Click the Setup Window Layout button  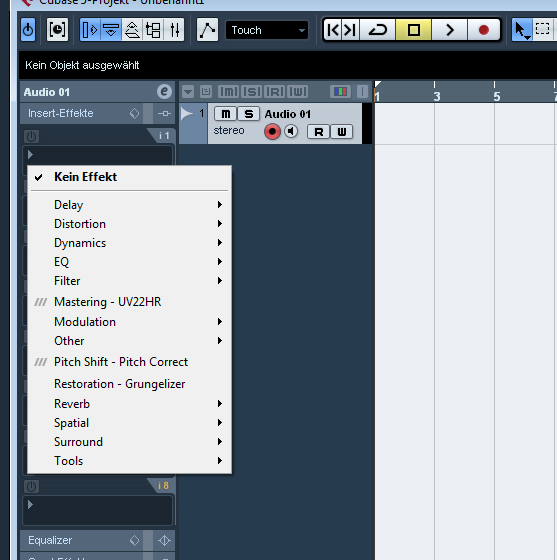tap(57, 30)
